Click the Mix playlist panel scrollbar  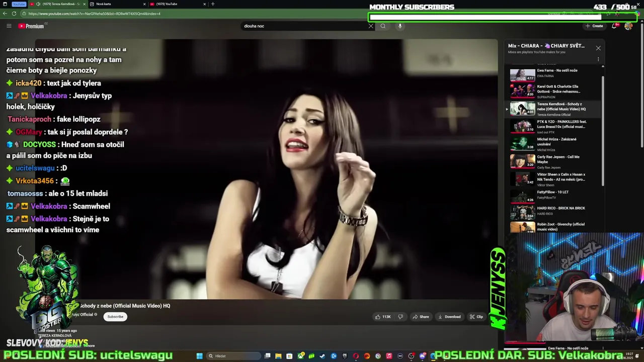603,131
